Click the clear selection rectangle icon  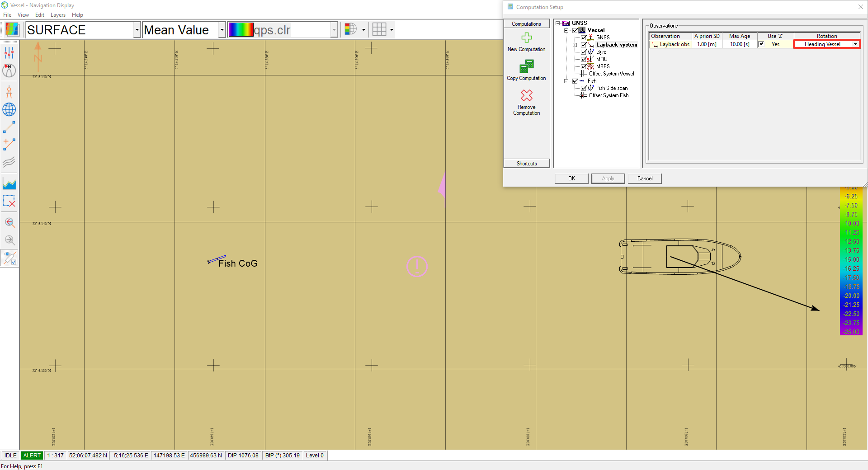[x=9, y=201]
